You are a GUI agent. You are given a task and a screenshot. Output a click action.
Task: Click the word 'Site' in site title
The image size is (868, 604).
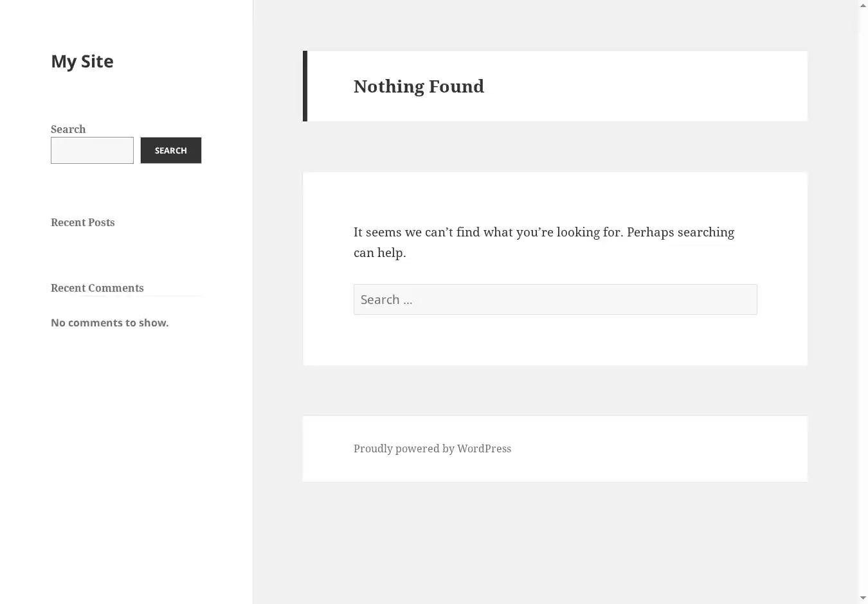click(97, 61)
